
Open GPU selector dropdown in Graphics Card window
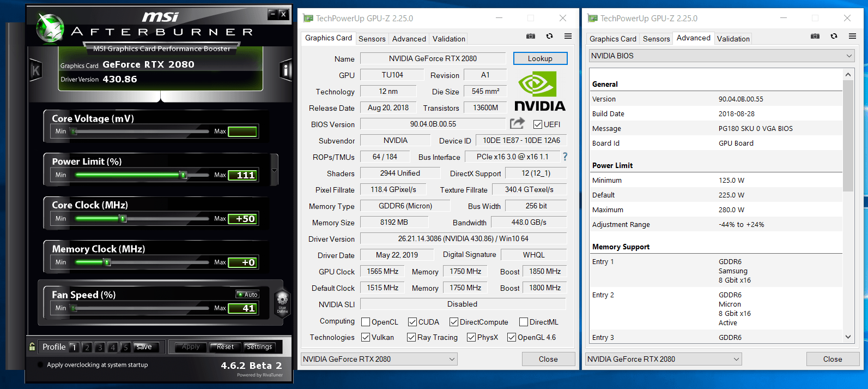379,359
